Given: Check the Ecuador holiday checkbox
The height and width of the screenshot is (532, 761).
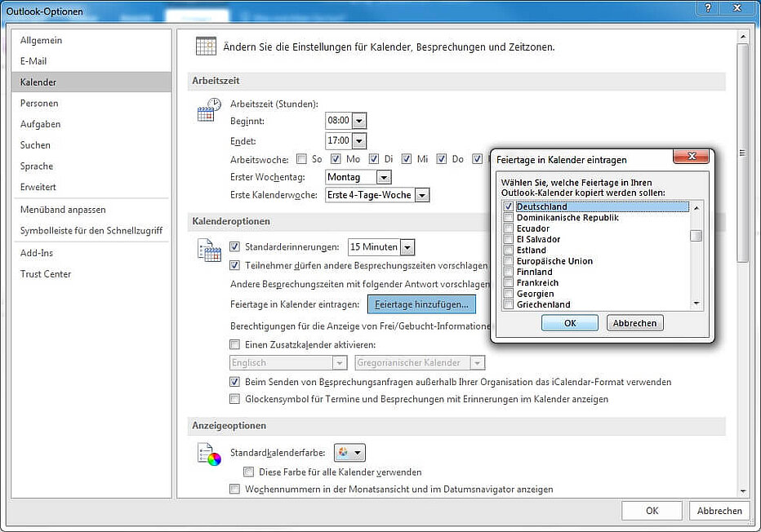Looking at the screenshot, I should [x=508, y=228].
